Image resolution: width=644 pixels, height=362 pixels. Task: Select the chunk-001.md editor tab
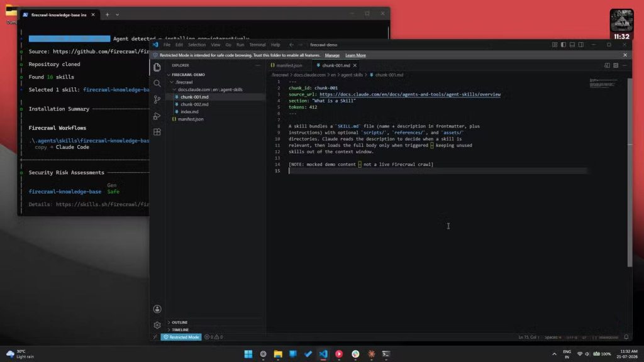tap(335, 65)
